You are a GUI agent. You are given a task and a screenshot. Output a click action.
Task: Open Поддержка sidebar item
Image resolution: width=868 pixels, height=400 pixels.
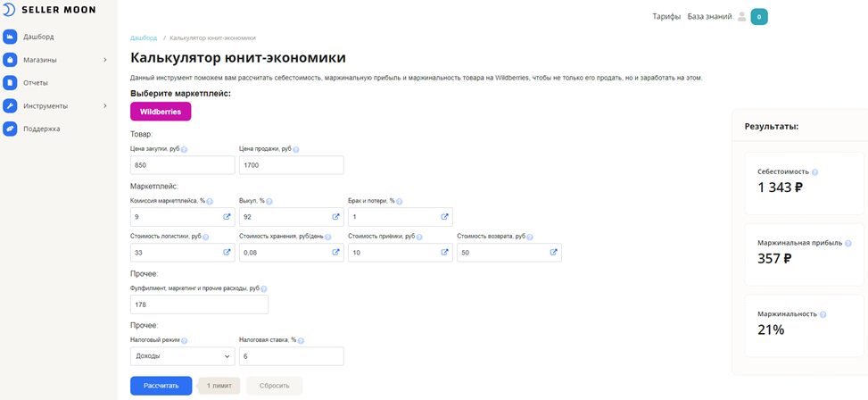pos(42,129)
